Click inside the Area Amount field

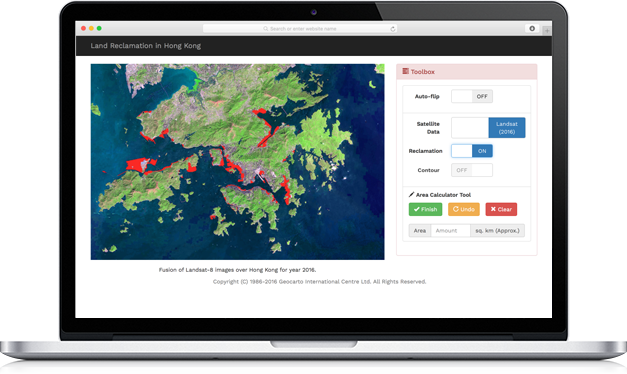(451, 231)
